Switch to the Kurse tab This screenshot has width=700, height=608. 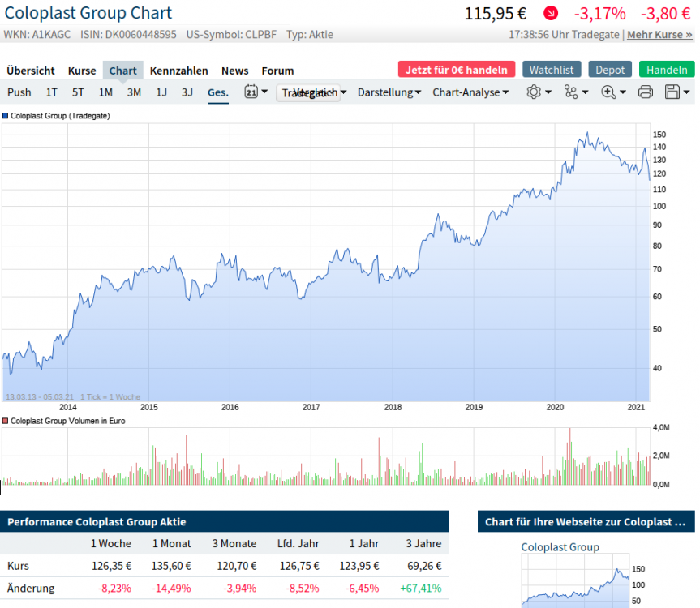click(x=82, y=71)
